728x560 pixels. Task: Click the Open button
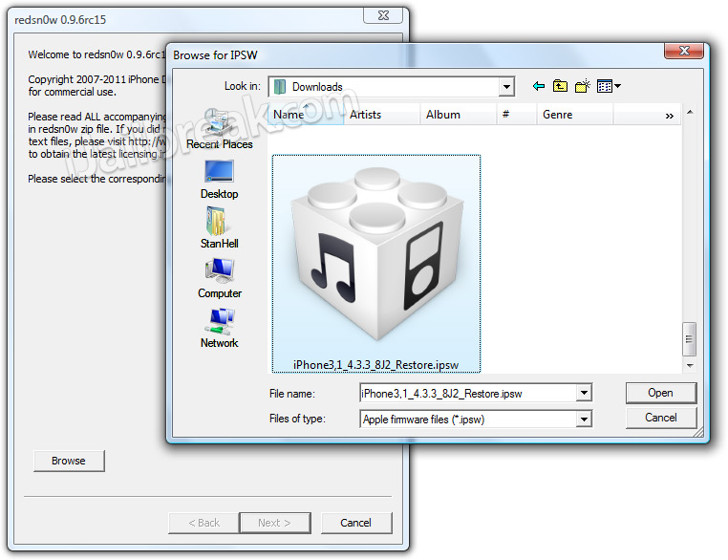(661, 393)
